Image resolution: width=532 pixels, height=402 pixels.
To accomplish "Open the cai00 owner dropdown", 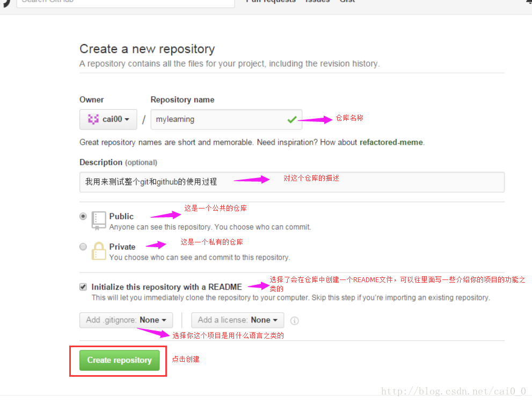I will (x=108, y=119).
